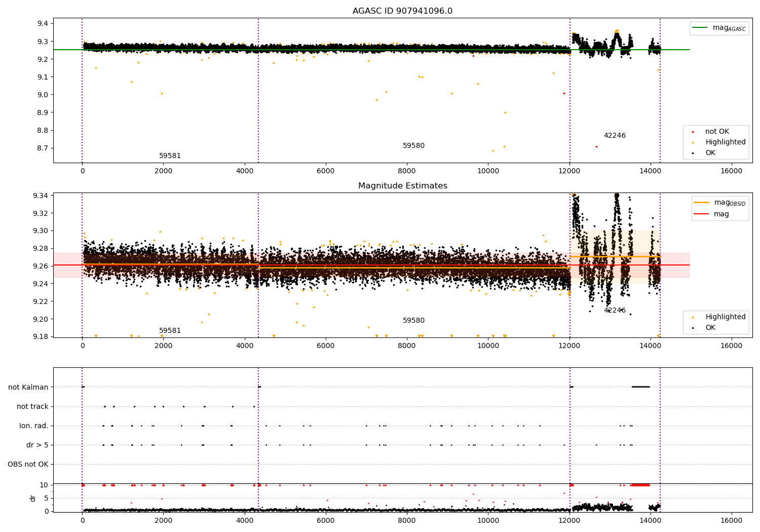
Task: Click the red not-OK data point at magnitude 9.0
Action: pos(564,93)
